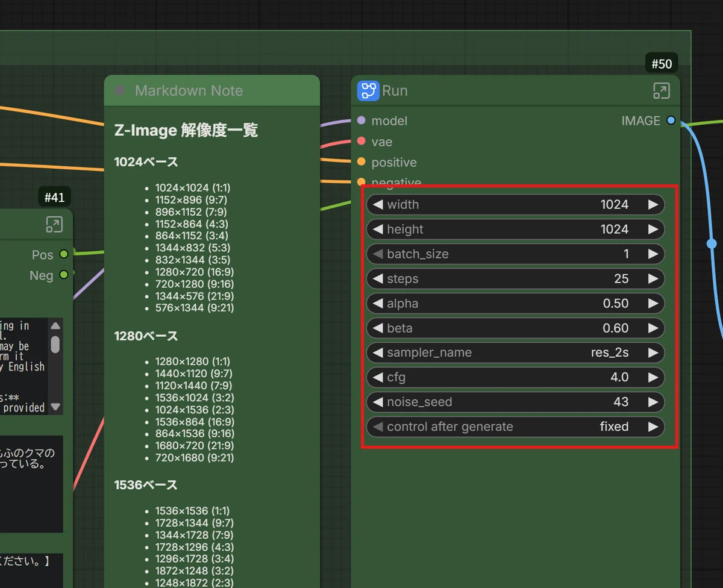Click the Z-Image 解像度一覧 heading
The width and height of the screenshot is (723, 588).
tap(186, 130)
